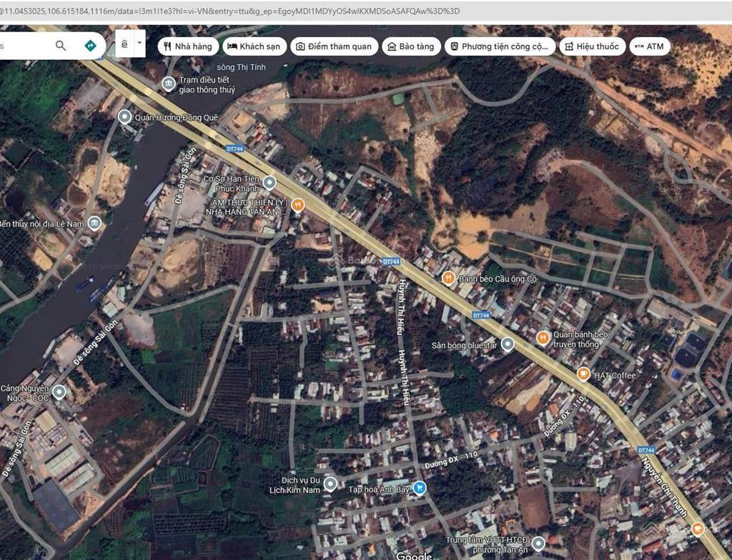Select the ê input method button
The image size is (732, 560).
tap(124, 44)
